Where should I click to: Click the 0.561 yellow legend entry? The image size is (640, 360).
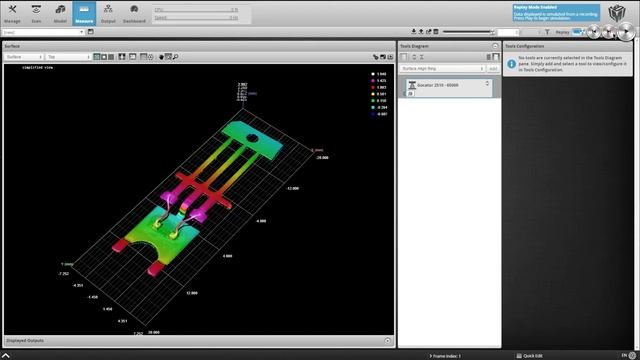[x=379, y=94]
